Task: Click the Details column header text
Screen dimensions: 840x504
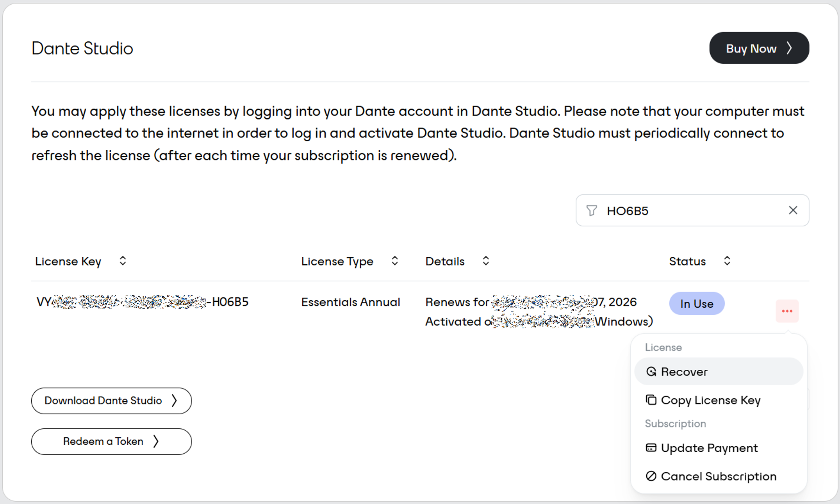Action: (x=445, y=261)
